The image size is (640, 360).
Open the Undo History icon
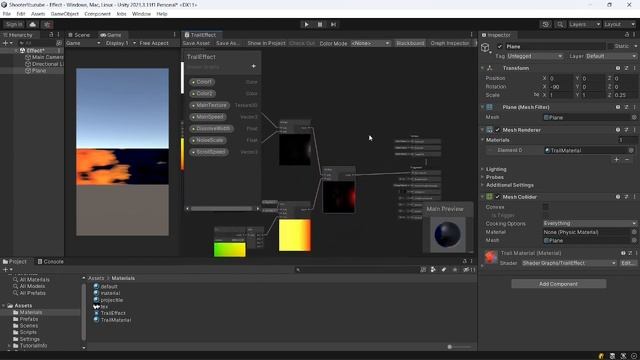[546, 24]
